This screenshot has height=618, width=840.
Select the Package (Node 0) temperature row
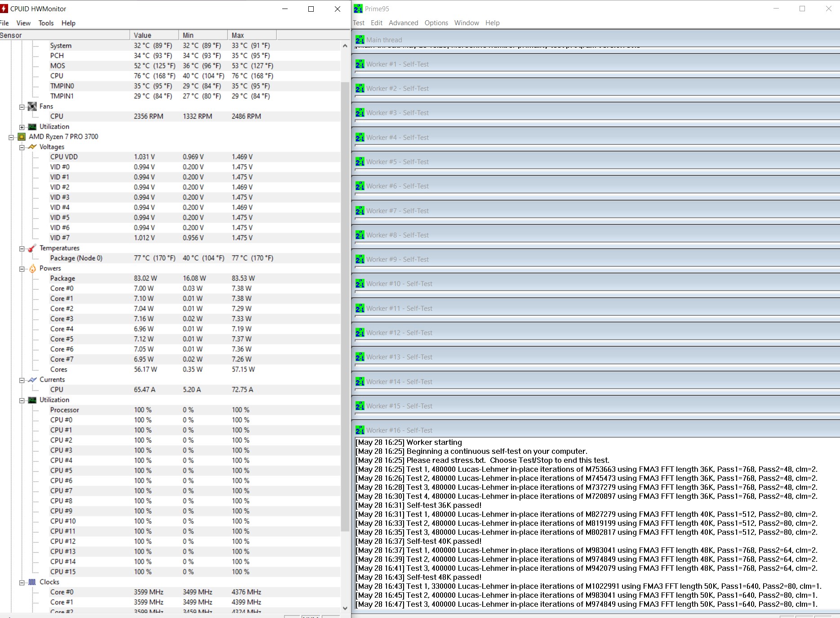point(170,258)
